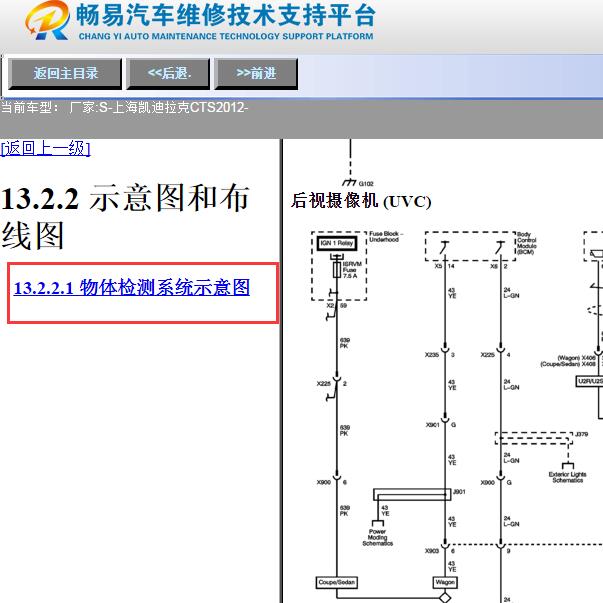
Task: Click the Body Control Module (BCM) label
Action: coord(526,243)
